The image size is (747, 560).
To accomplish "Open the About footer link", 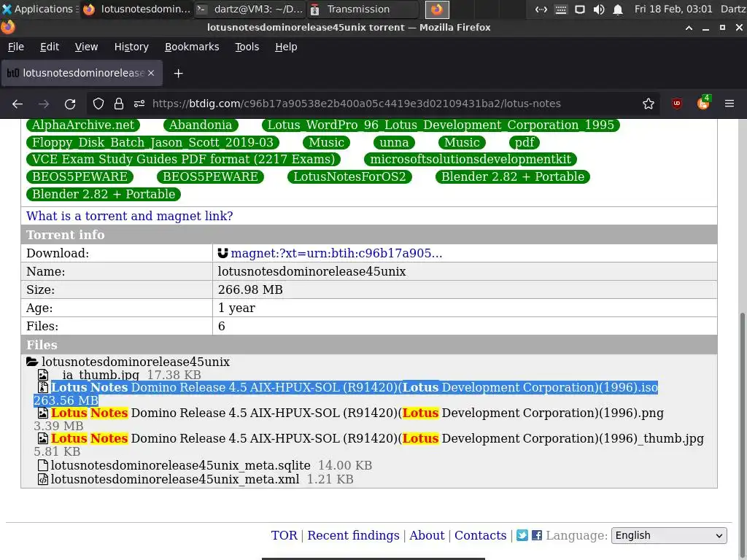I will click(x=427, y=535).
